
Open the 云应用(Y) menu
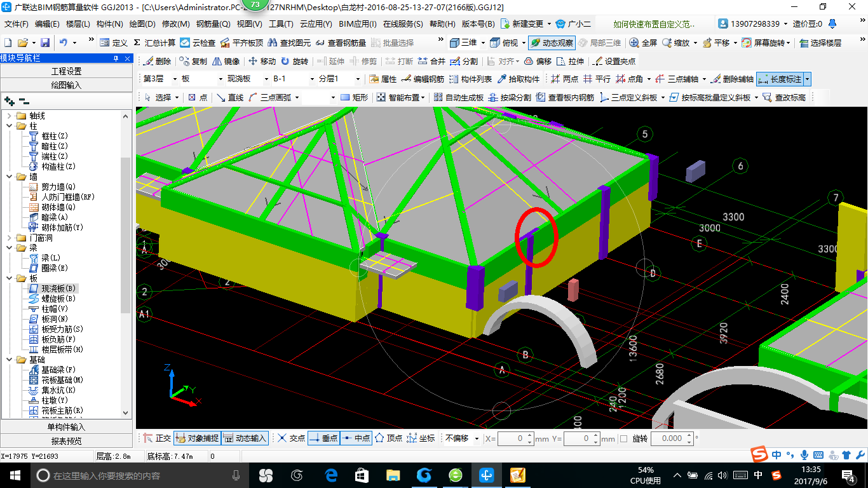[316, 24]
